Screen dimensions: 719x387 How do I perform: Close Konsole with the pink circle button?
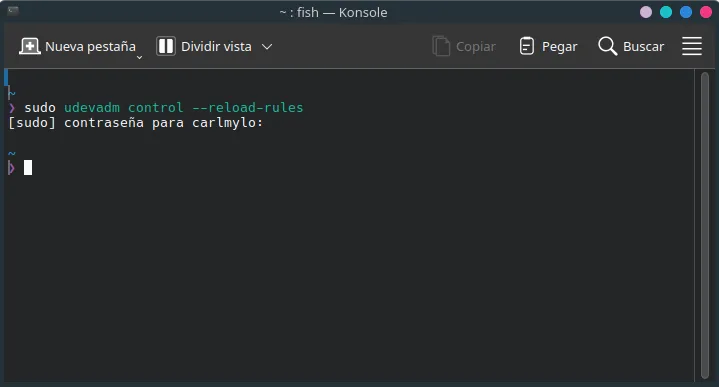pyautogui.click(x=706, y=12)
